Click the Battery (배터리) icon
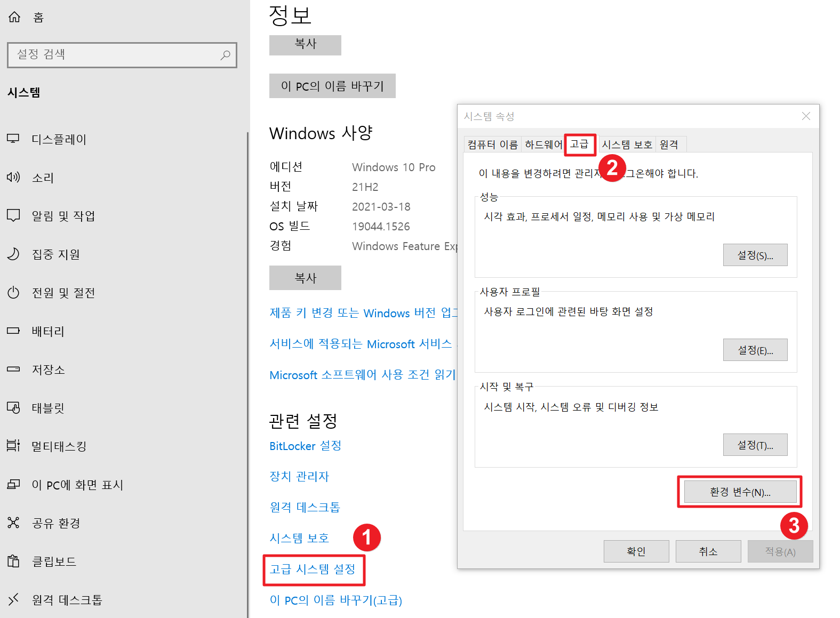Screen dimensions: 840x618 click(x=13, y=331)
